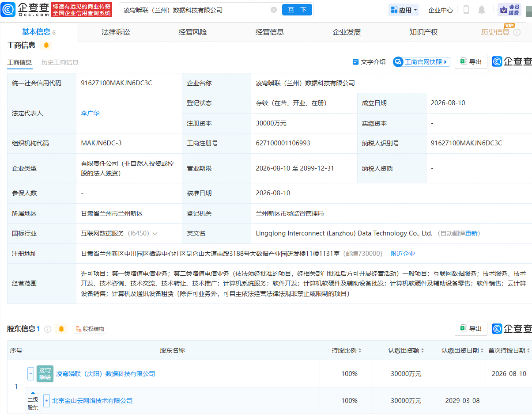The image size is (532, 414).
Task: Click legal representative link 李广华
Action: (x=90, y=113)
